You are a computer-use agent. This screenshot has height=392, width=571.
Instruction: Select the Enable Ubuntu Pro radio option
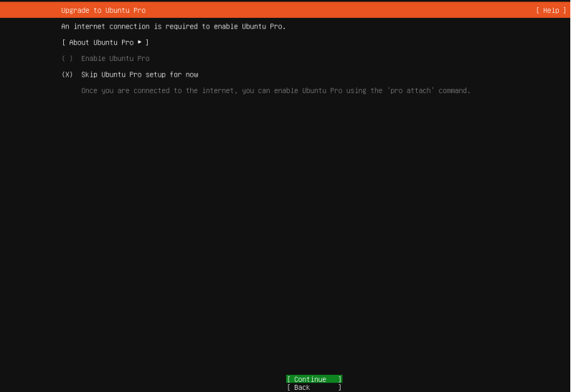coord(105,59)
